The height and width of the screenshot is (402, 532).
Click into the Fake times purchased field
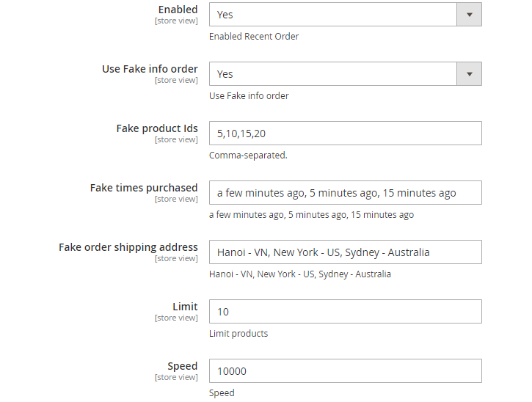point(345,193)
